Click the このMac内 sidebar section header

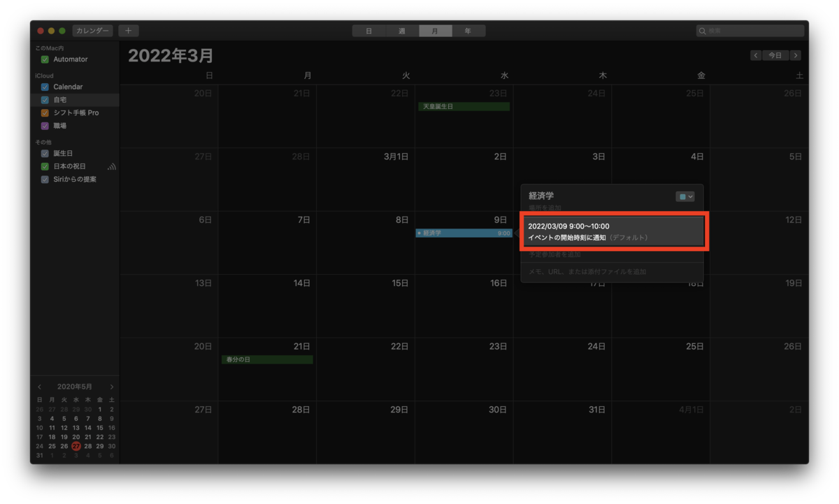pos(49,48)
